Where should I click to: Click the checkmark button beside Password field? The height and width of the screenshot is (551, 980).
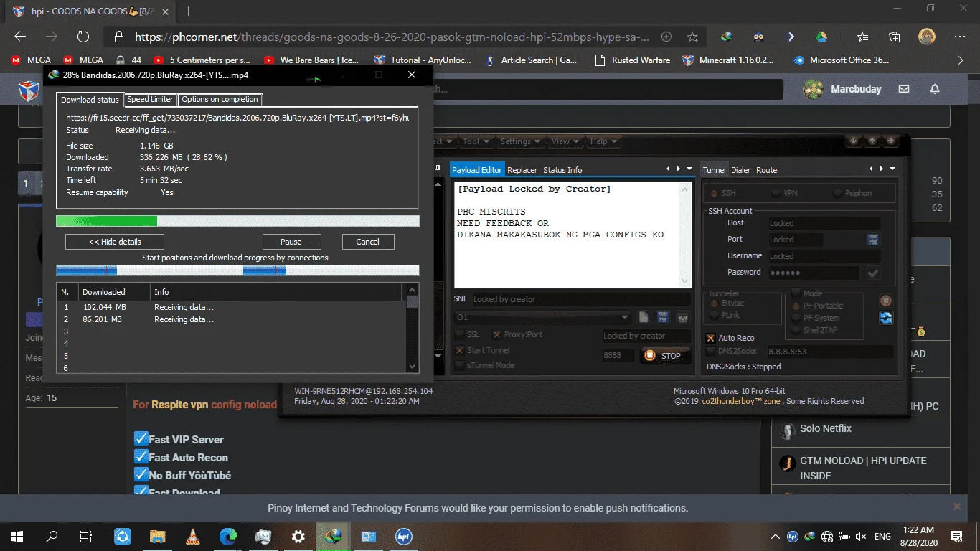(x=873, y=273)
